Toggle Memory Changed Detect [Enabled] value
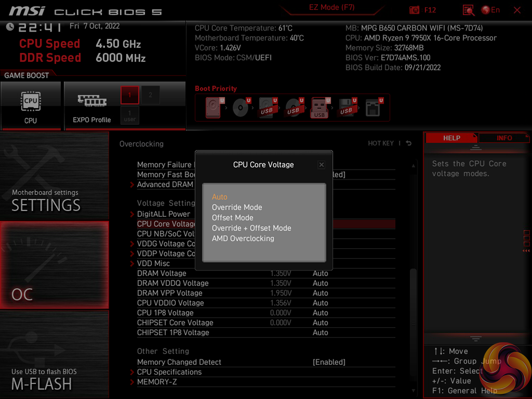 coord(329,362)
